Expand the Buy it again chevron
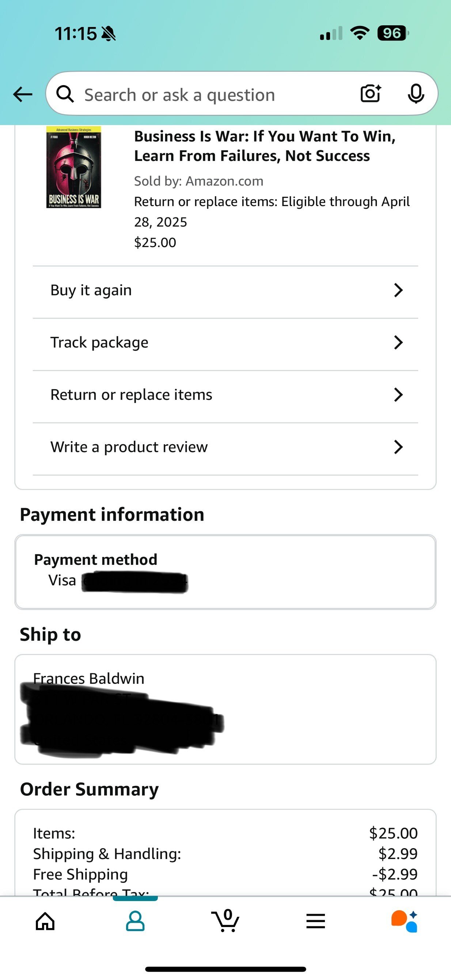Image resolution: width=451 pixels, height=980 pixels. [398, 290]
